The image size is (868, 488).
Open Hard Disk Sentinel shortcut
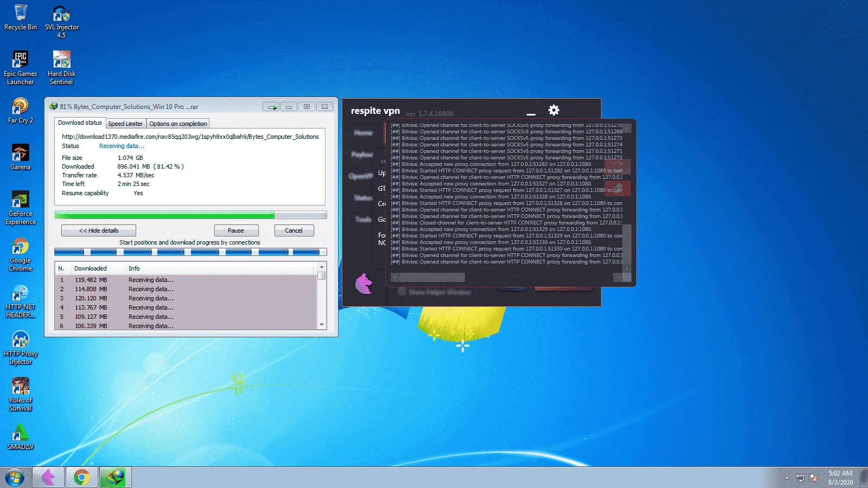(61, 68)
